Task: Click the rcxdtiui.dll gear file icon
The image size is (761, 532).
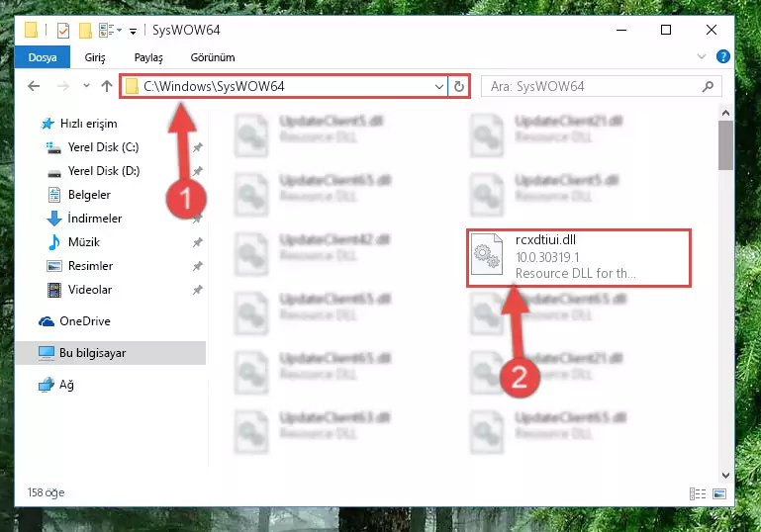Action: point(487,254)
